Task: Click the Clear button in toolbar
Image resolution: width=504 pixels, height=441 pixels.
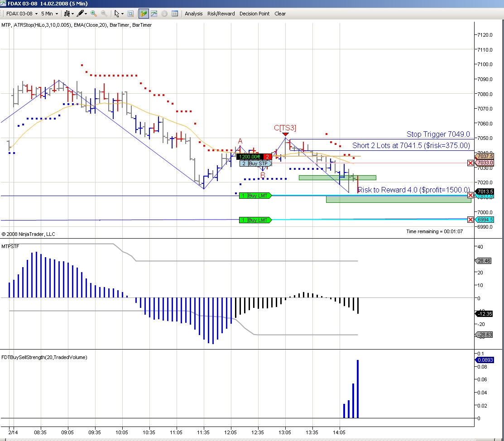Action: click(280, 14)
